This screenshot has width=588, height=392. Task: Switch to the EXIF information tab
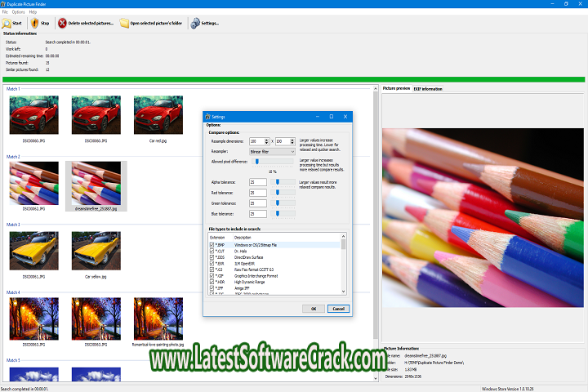pyautogui.click(x=428, y=89)
